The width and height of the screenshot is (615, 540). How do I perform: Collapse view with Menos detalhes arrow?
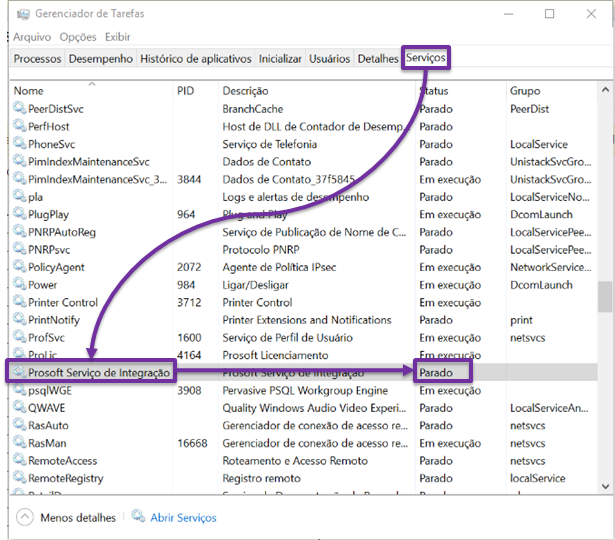25,517
